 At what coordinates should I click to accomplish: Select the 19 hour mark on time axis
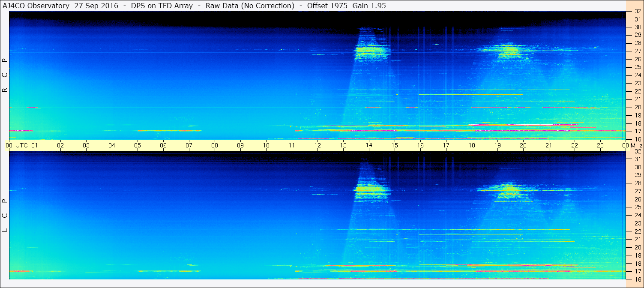[x=497, y=145]
